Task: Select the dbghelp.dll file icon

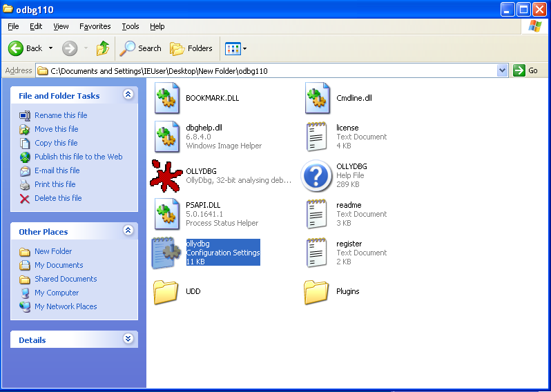Action: point(166,137)
